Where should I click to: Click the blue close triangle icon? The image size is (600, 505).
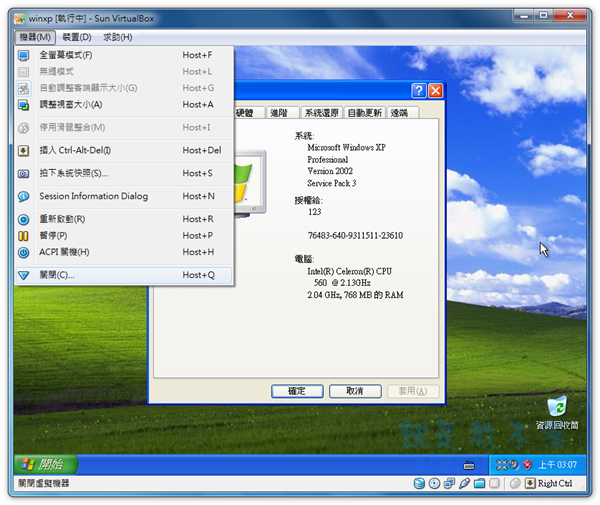point(24,275)
